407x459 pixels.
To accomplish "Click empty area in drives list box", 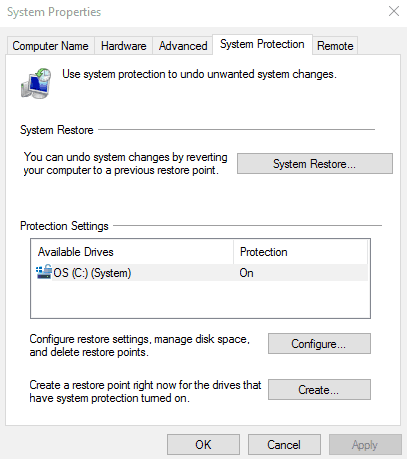I will tap(200, 299).
